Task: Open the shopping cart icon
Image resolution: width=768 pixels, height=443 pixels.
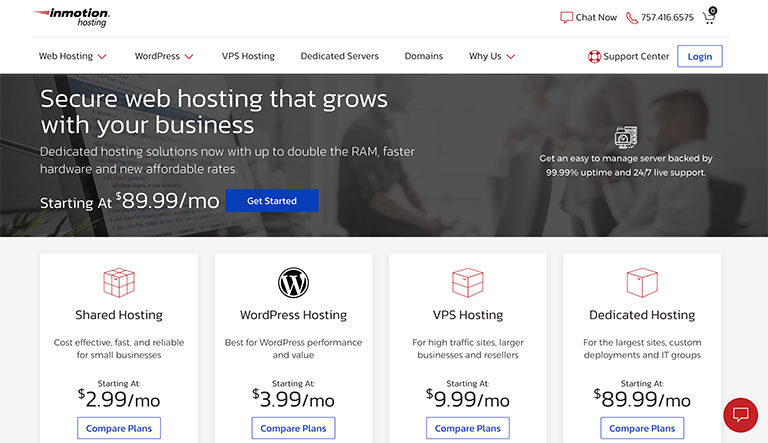Action: (710, 16)
